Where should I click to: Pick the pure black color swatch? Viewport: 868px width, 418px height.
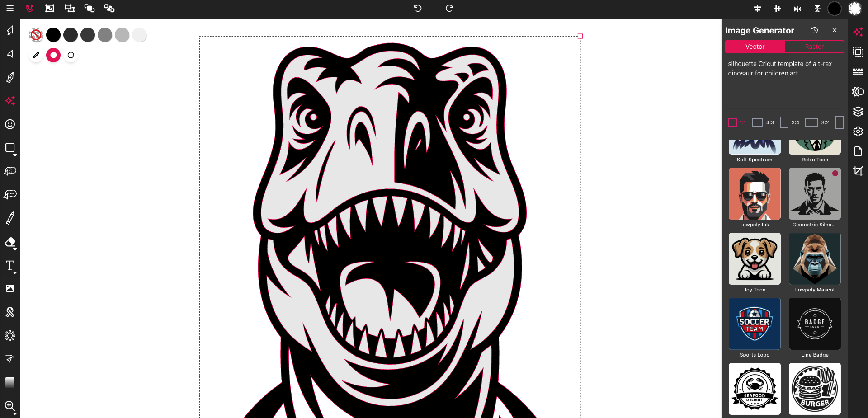pos(53,35)
